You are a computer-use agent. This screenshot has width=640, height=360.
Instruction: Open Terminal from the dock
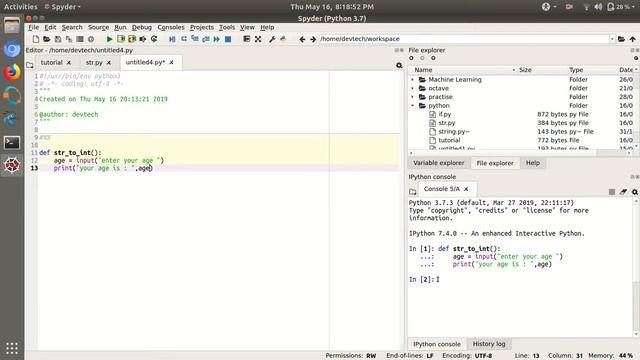click(12, 142)
